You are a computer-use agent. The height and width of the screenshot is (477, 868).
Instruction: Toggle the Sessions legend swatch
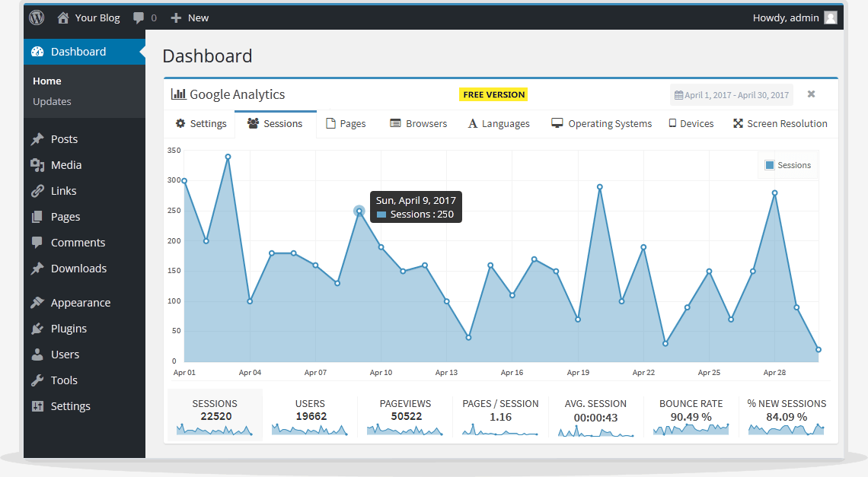click(x=770, y=165)
